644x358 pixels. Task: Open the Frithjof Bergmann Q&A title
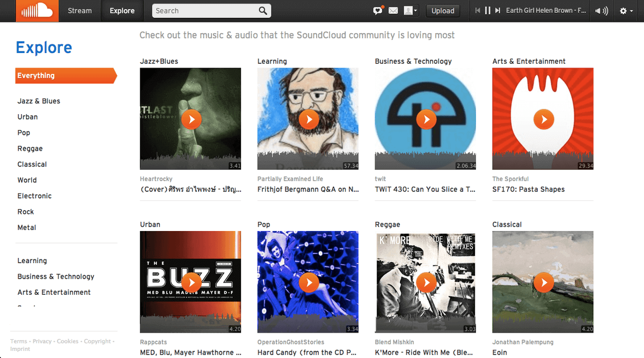pos(309,189)
